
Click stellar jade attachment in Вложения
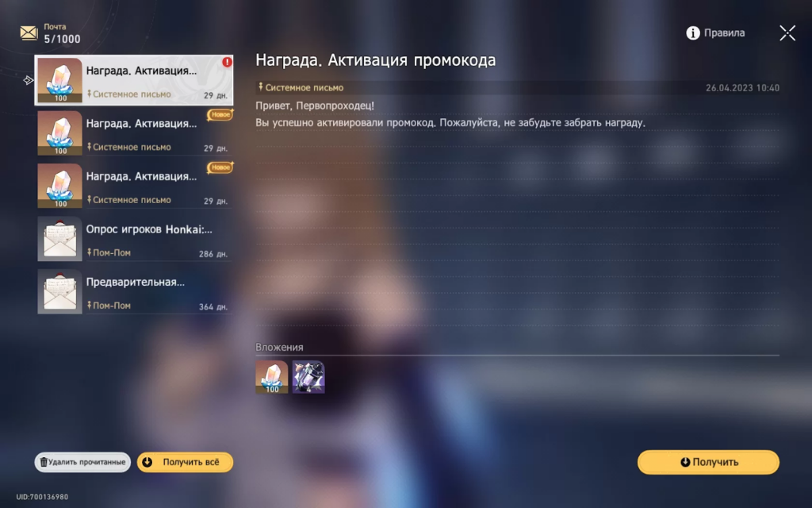(x=272, y=377)
